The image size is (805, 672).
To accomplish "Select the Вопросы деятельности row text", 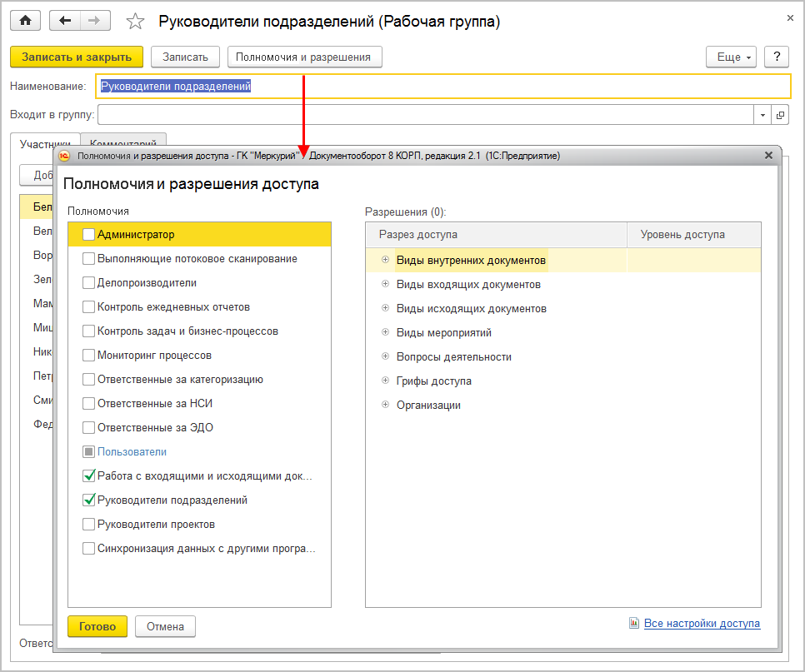I will click(x=454, y=356).
